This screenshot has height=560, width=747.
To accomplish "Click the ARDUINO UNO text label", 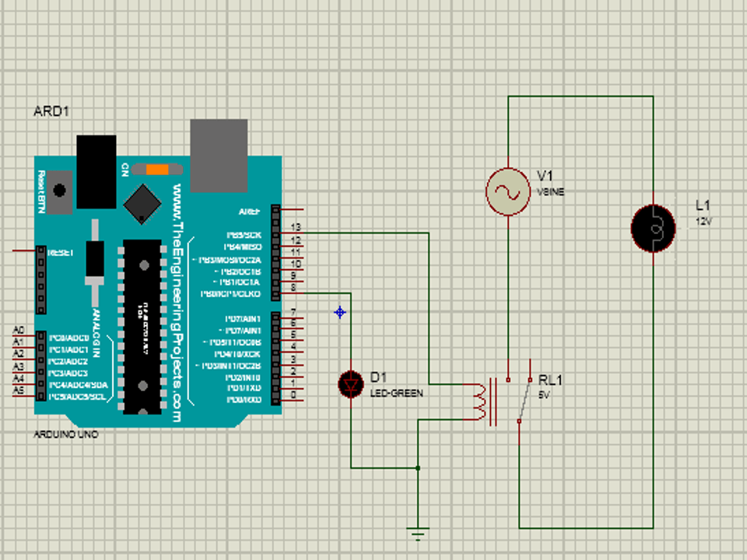I will pos(66,434).
